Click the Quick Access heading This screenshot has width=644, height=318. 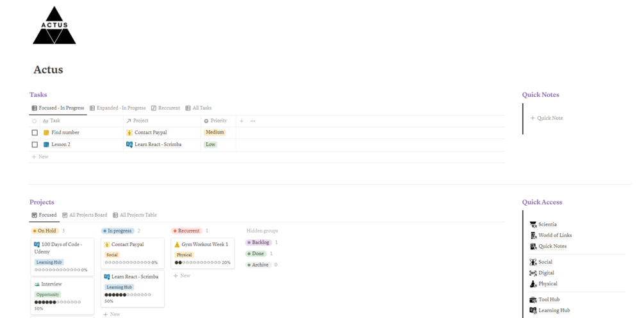pyautogui.click(x=542, y=202)
